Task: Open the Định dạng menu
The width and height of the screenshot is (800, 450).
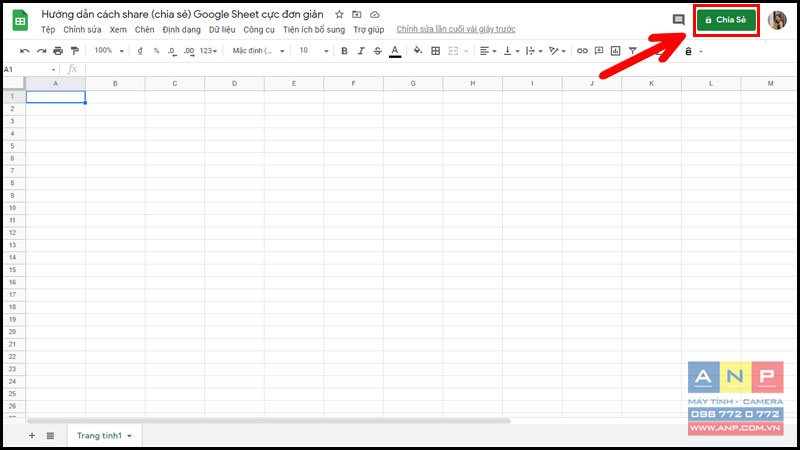Action: coord(182,30)
